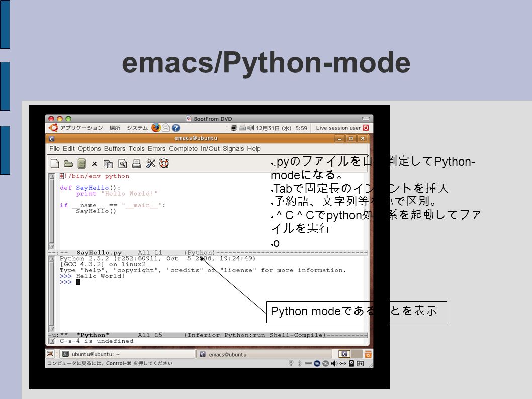Click the Copy toolbar icon
Image resolution: width=532 pixels, height=399 pixels.
tap(108, 164)
